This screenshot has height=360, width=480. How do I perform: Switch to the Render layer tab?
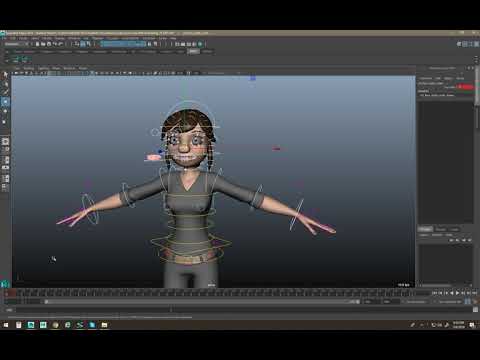(x=440, y=229)
